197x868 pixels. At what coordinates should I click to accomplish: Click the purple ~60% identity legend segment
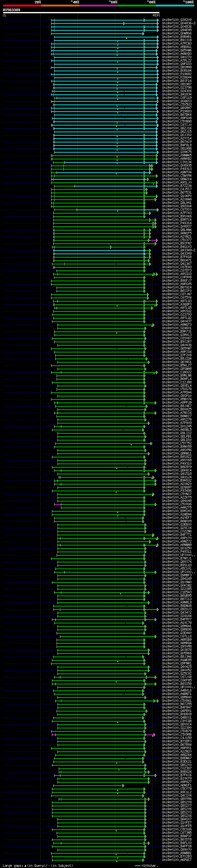(x=98, y=6)
